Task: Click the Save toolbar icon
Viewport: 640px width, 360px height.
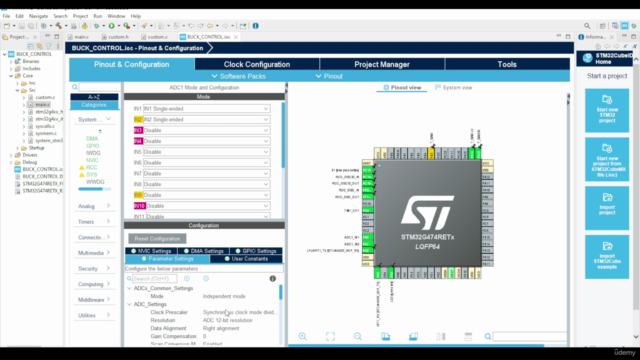Action: tap(22, 26)
